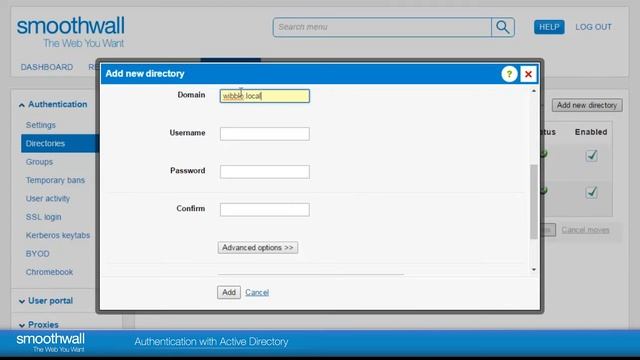Open Temporary bans in the sidebar

click(56, 180)
